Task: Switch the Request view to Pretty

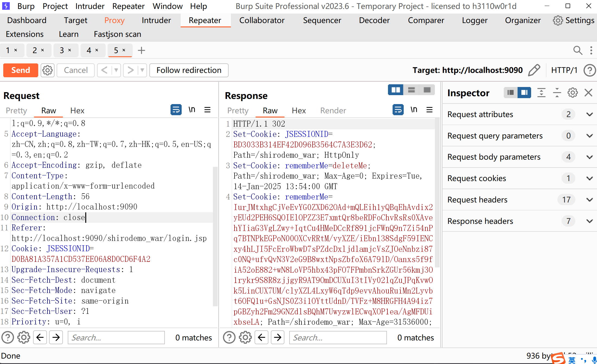Action: click(x=17, y=111)
